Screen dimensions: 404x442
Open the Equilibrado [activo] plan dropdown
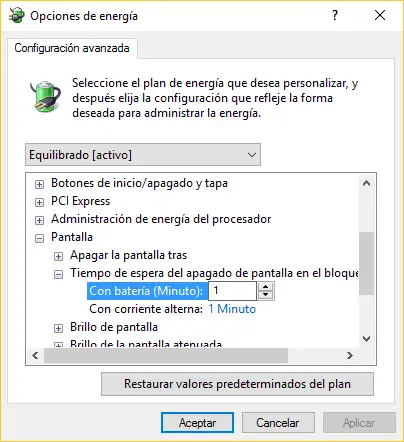143,155
